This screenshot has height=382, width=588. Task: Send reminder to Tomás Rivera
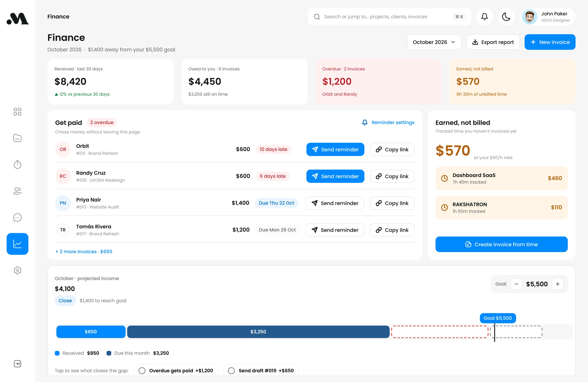click(335, 230)
